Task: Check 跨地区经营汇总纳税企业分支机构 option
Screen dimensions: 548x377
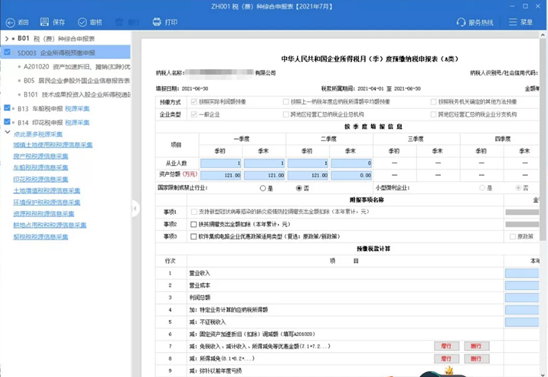Action: point(433,114)
